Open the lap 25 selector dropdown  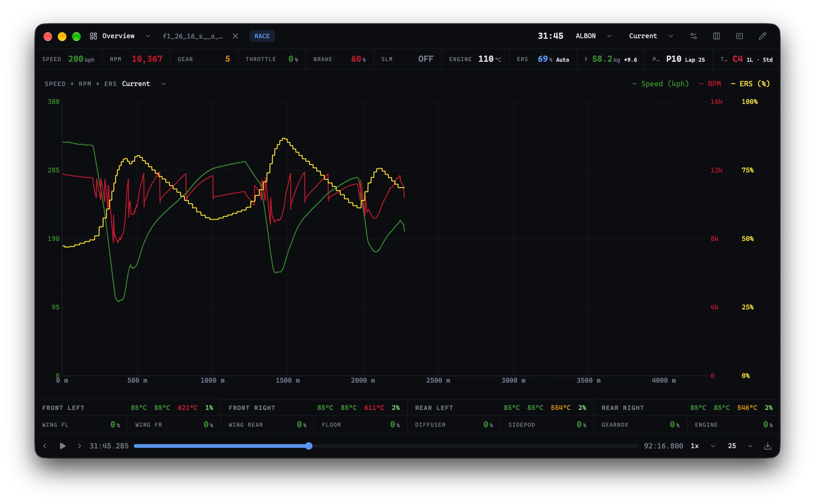(x=740, y=446)
